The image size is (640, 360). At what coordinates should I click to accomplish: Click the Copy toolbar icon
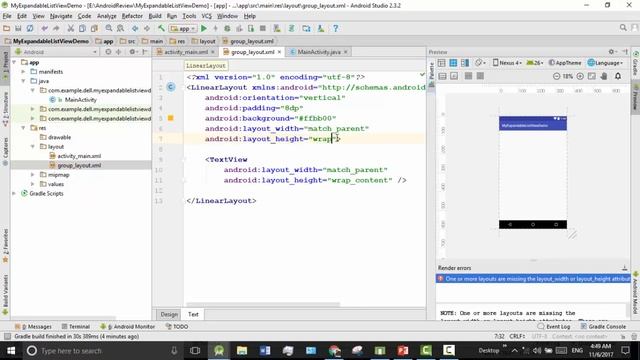click(82, 29)
